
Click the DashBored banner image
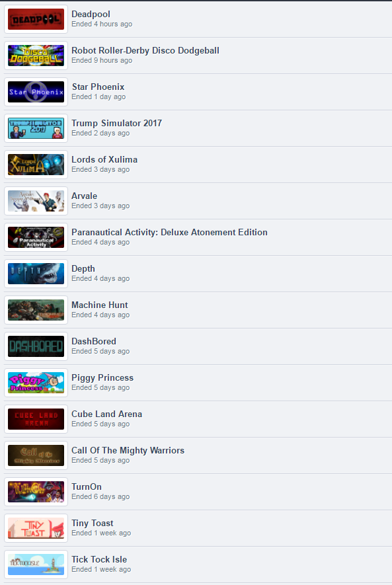click(36, 346)
